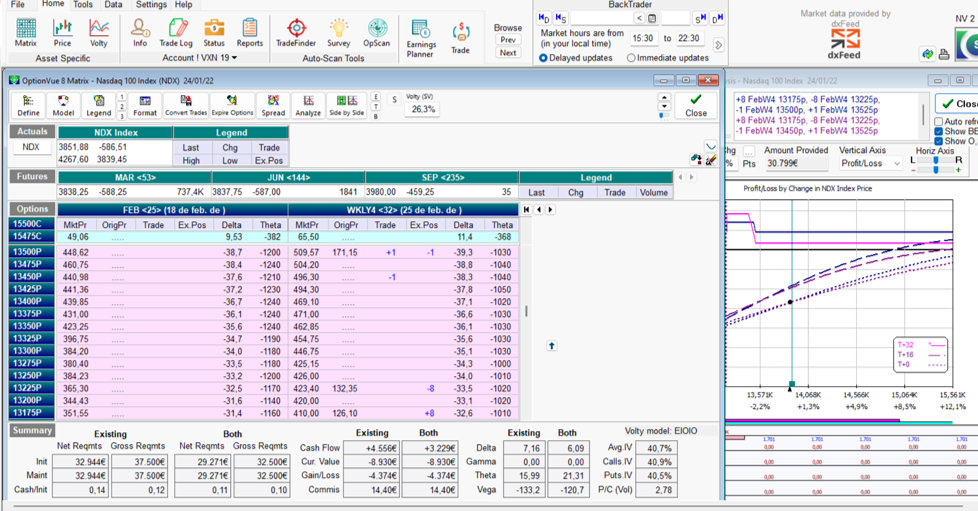Click the BackTrader calendar icon
Image resolution: width=978 pixels, height=511 pixels.
pos(652,18)
